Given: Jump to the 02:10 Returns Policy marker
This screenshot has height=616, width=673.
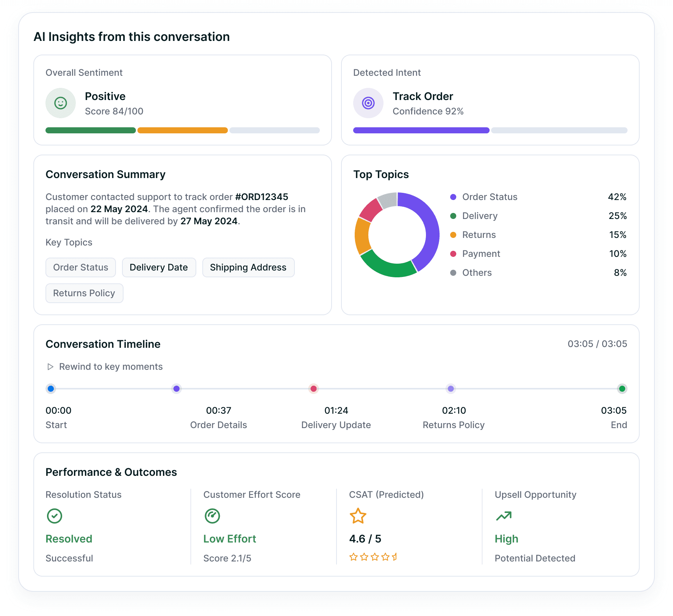Looking at the screenshot, I should 451,389.
